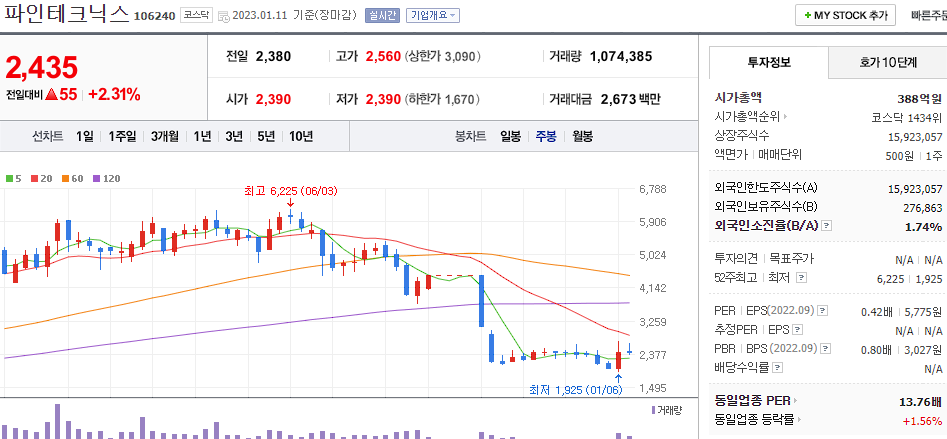Click the +2.31% change value
947x439 pixels.
(x=114, y=94)
